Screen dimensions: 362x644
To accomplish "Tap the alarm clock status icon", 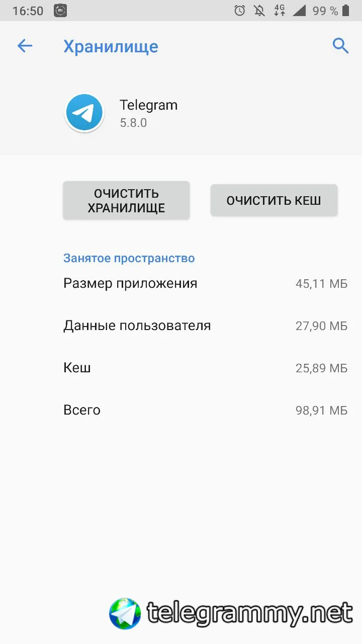I will 240,11.
